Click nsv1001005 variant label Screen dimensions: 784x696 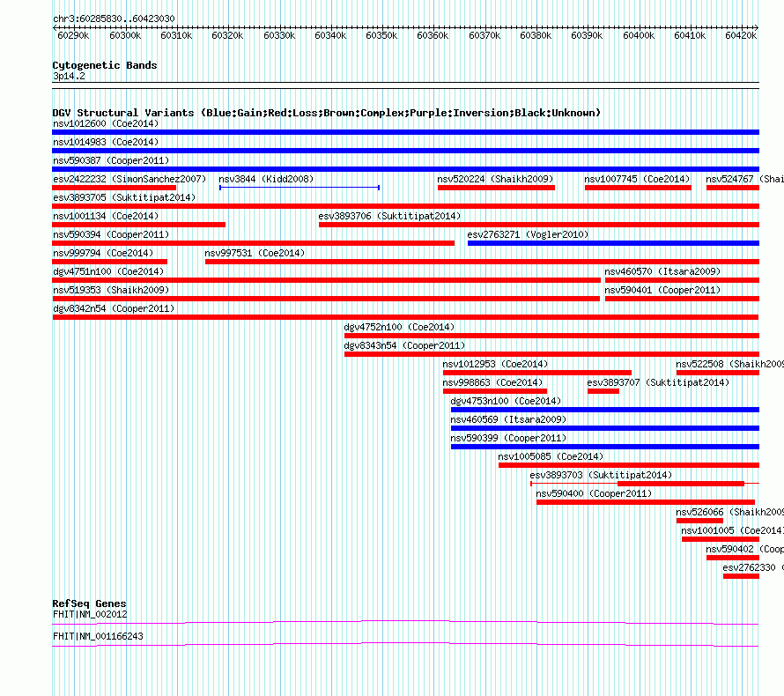tap(733, 530)
